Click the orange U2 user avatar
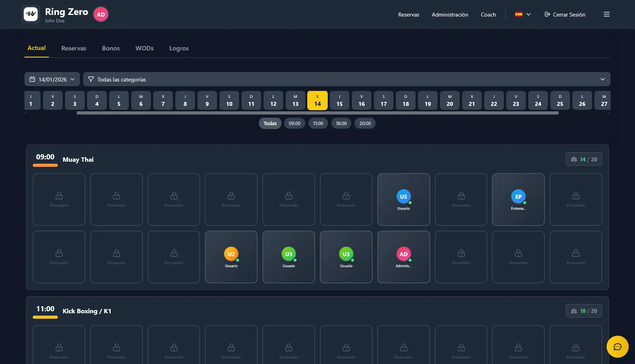Screen dimensions: 635x364 231,254
